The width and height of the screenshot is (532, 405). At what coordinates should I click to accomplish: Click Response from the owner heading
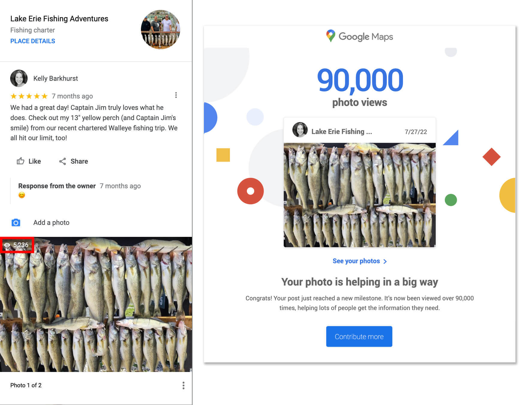57,186
